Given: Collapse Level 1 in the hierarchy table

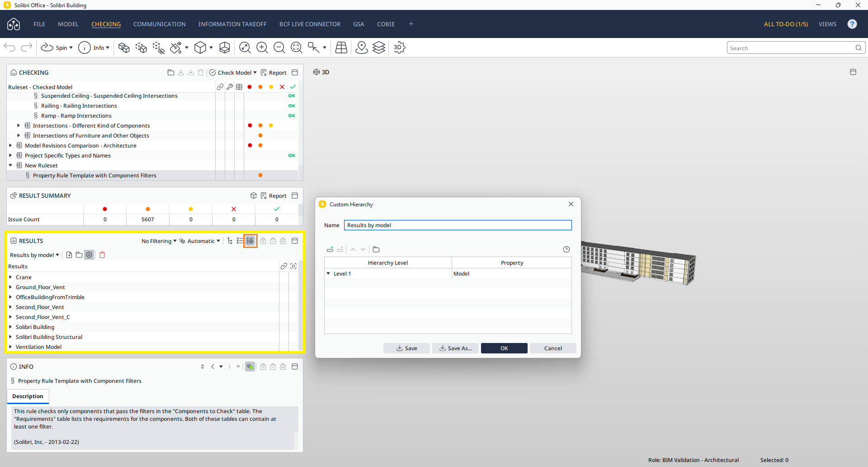Looking at the screenshot, I should click(329, 273).
